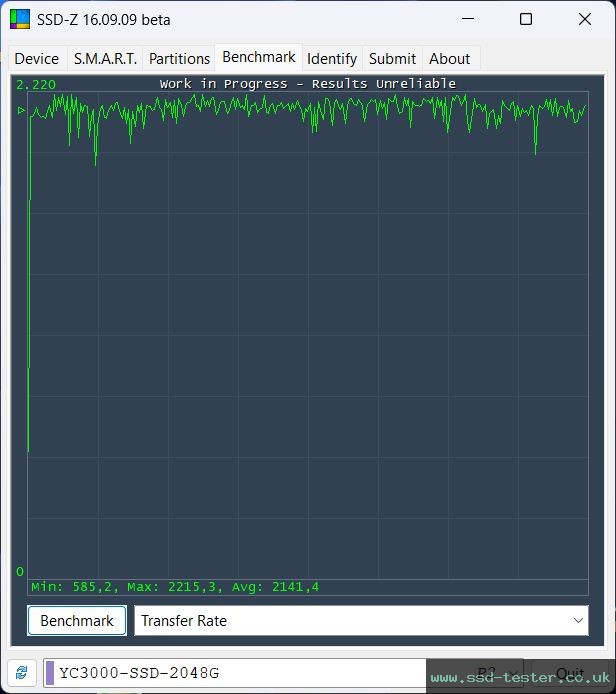The width and height of the screenshot is (616, 694).
Task: Click the refresh icon at bottom left
Action: [x=20, y=673]
